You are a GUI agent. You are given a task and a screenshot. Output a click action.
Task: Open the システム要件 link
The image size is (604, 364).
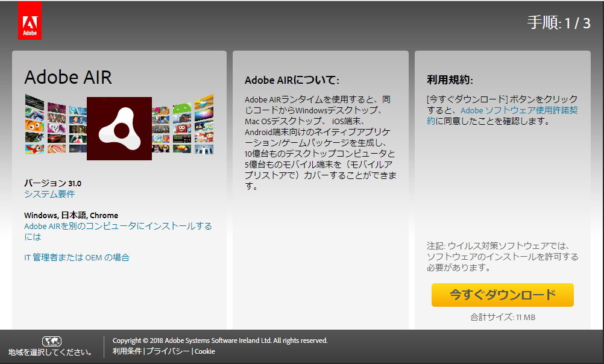click(x=49, y=194)
